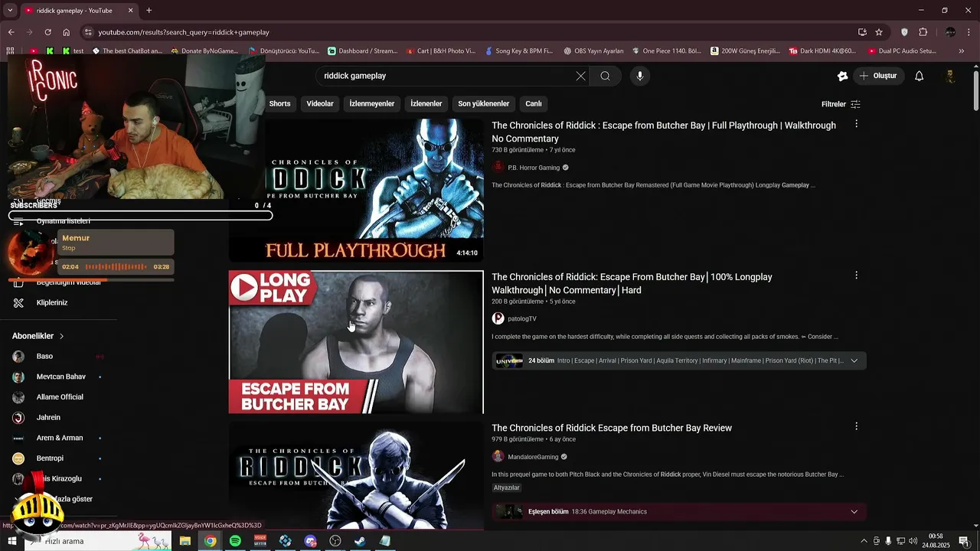Click the Oluştur create button
This screenshot has height=551, width=980.
click(x=878, y=76)
